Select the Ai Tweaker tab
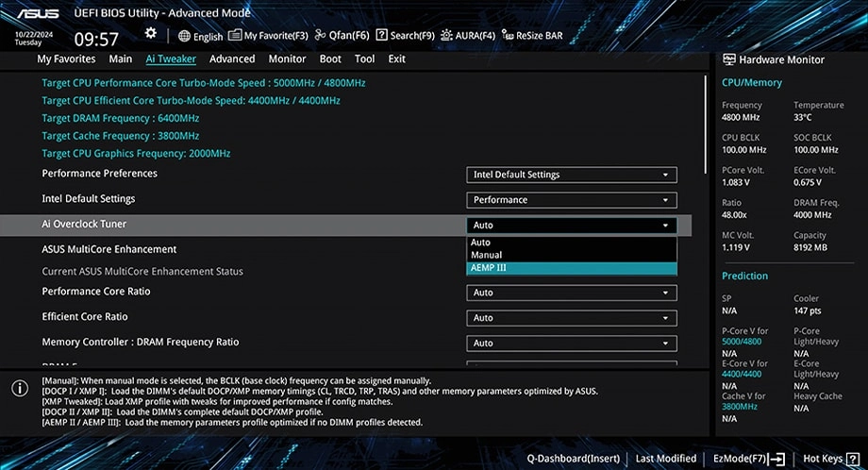 [x=171, y=59]
